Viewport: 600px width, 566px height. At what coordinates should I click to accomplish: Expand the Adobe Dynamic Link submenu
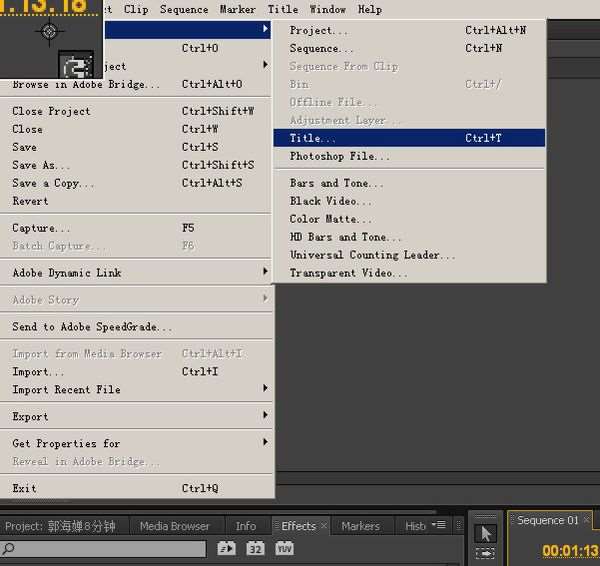(x=265, y=271)
